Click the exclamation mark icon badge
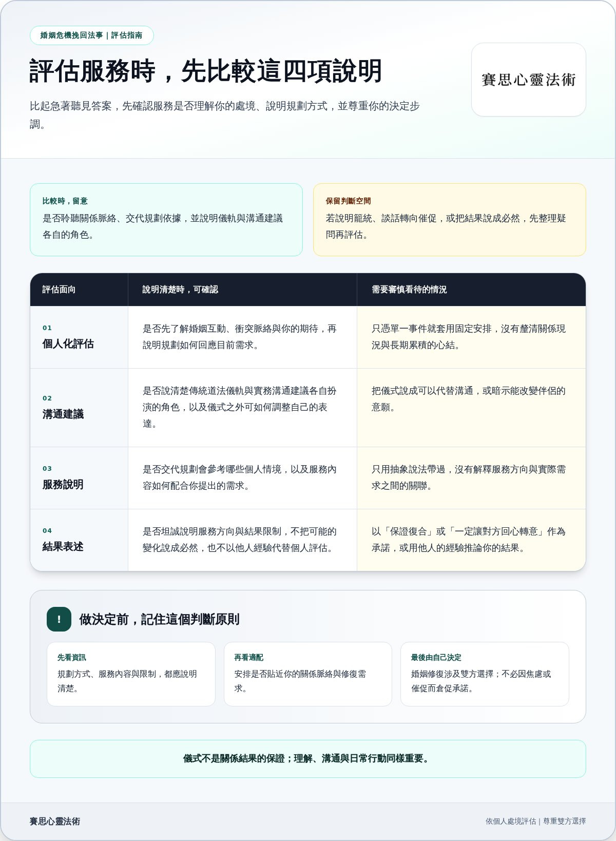 tap(59, 619)
